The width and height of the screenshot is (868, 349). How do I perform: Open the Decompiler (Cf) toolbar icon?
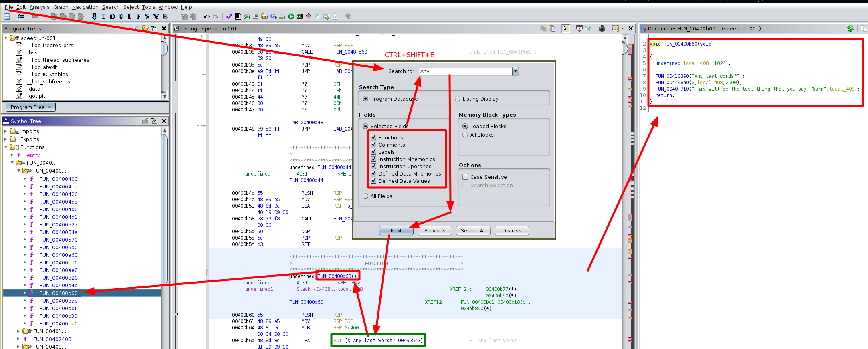click(273, 16)
